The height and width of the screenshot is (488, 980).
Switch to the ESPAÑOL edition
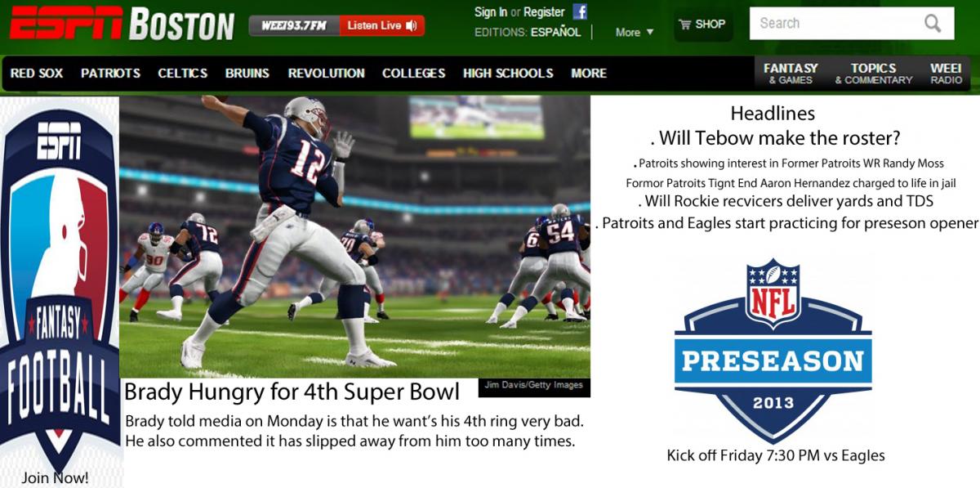(556, 32)
